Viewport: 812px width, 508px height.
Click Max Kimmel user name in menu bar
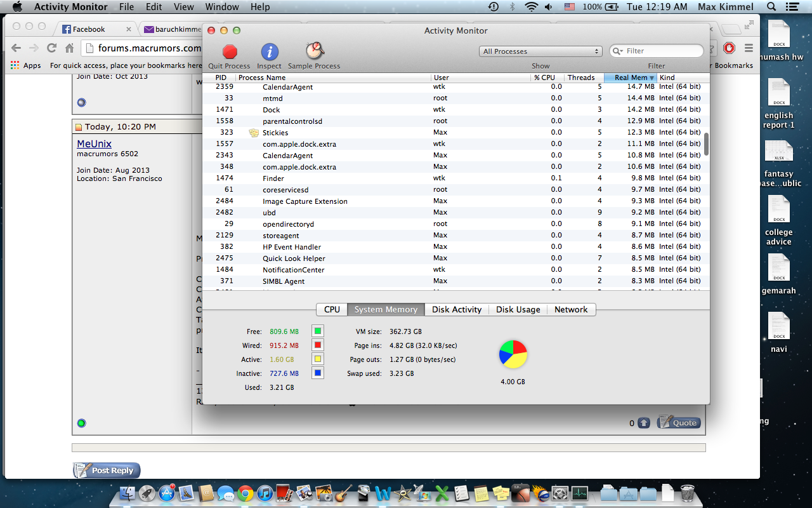click(x=727, y=7)
